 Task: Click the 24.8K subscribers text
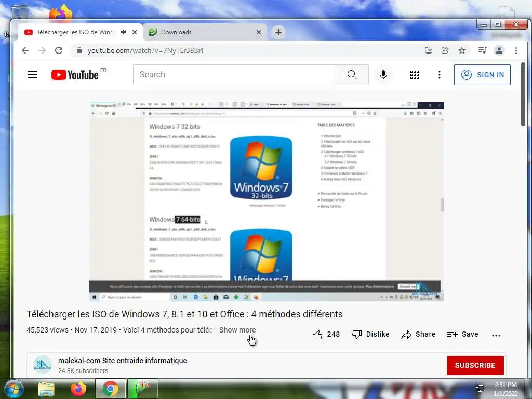pos(83,371)
